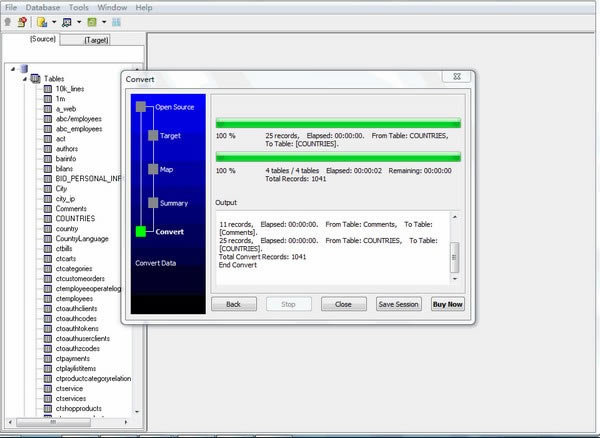The height and width of the screenshot is (438, 600).
Task: Click the first toolbar connect icon
Action: pyautogui.click(x=8, y=21)
